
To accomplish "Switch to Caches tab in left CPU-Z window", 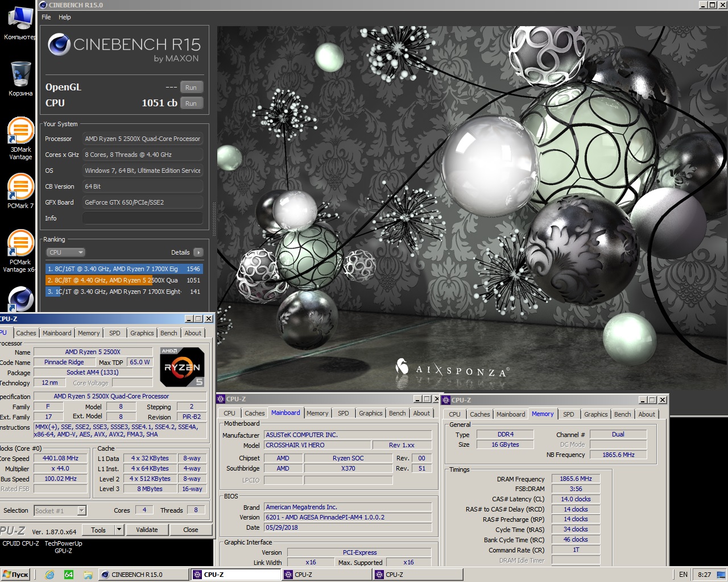I will 26,333.
